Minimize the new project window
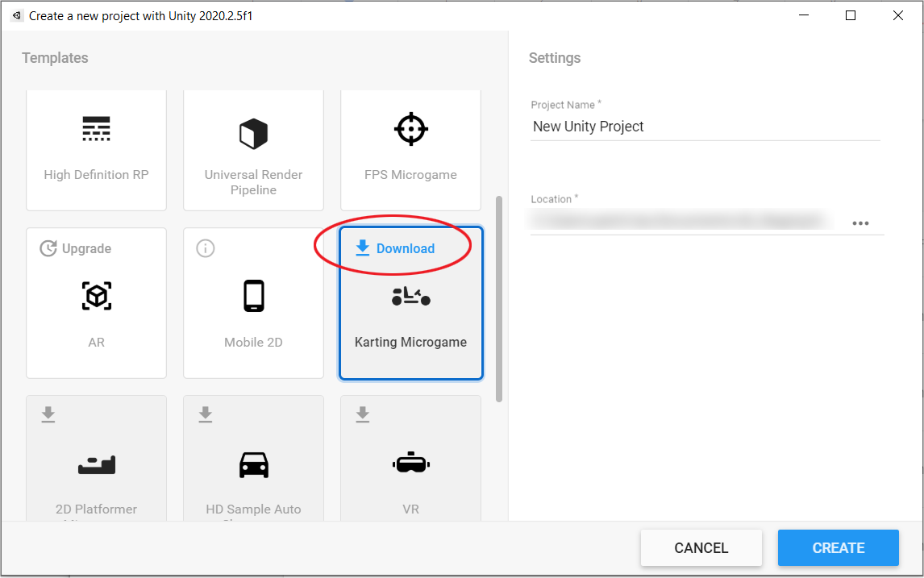The image size is (924, 578). (804, 16)
